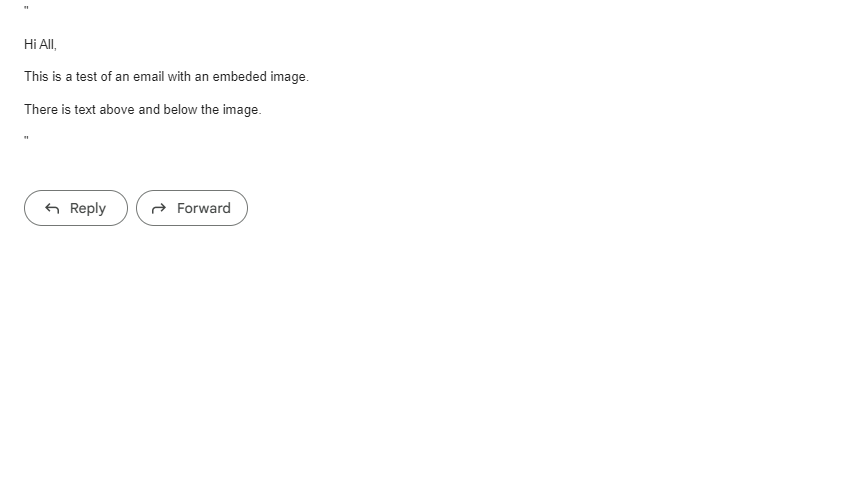
Task: Click "image." ending the embeded image sentence
Action: click(289, 76)
